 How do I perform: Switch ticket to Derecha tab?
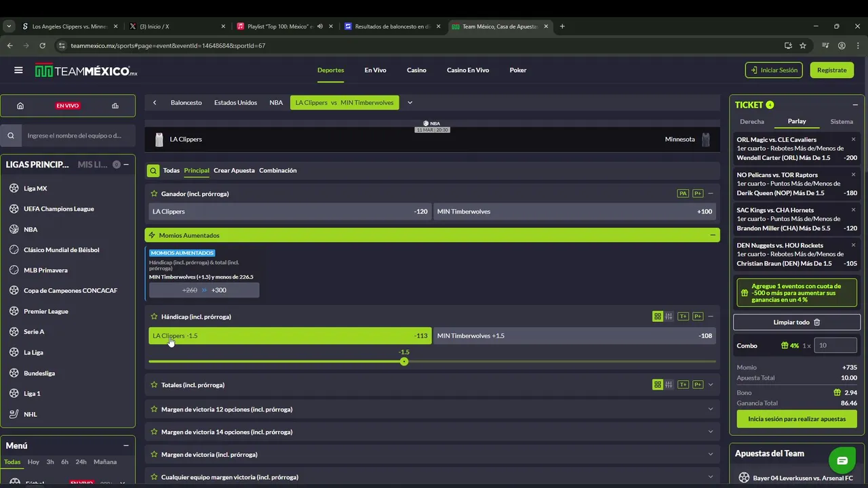coord(751,122)
